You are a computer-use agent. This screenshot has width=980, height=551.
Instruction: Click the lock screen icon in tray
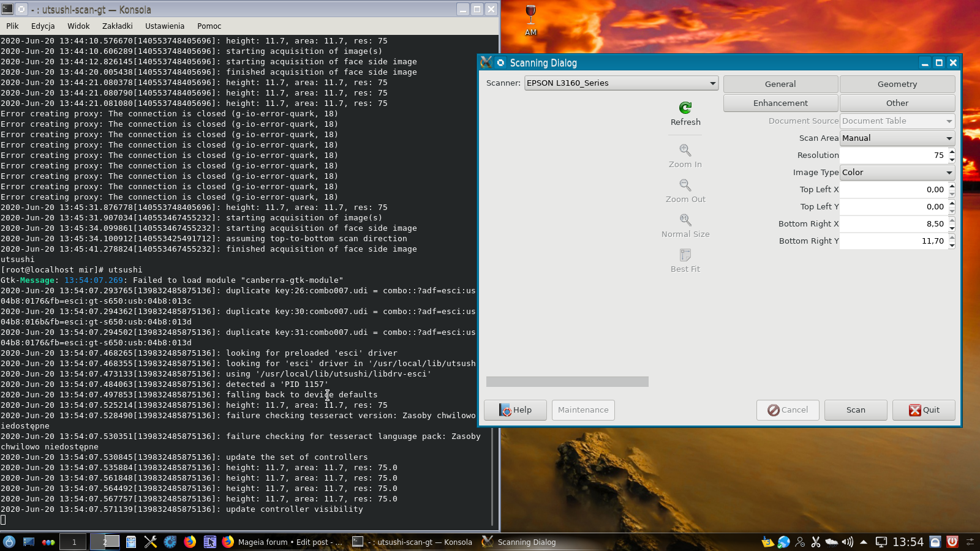[935, 542]
